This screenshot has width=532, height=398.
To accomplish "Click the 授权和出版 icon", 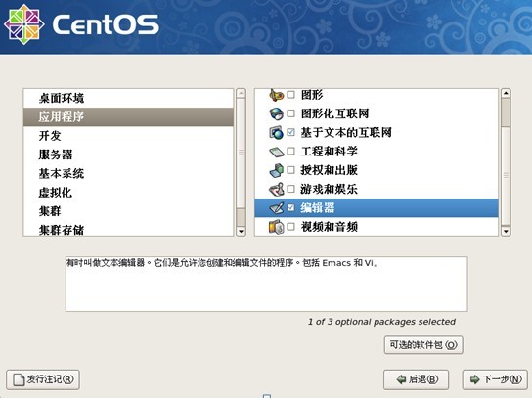I will point(277,170).
